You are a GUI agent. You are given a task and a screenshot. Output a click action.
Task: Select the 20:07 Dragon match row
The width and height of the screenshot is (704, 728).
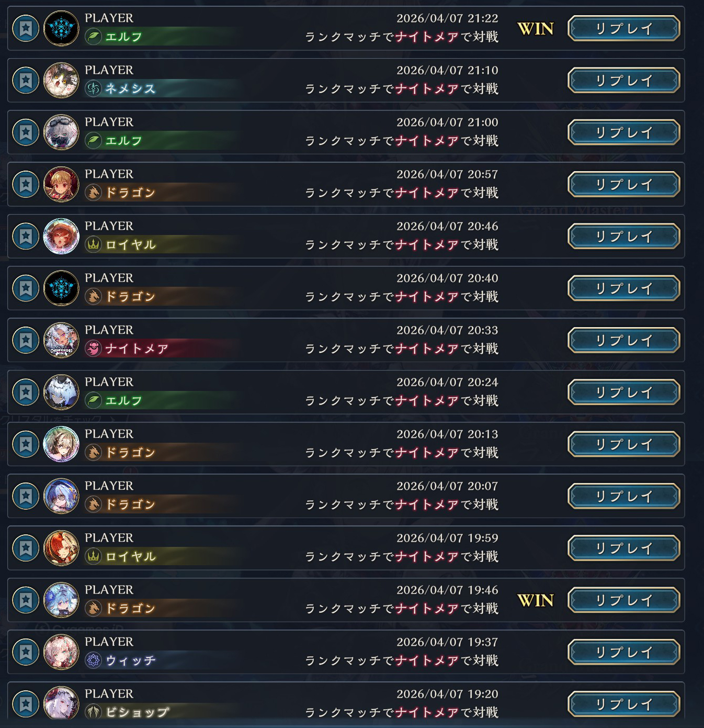point(346,496)
